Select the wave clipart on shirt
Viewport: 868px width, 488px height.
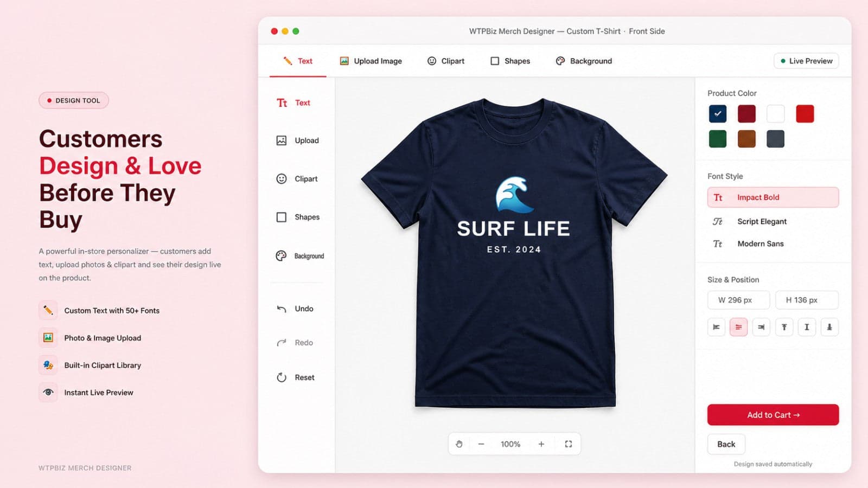(514, 195)
